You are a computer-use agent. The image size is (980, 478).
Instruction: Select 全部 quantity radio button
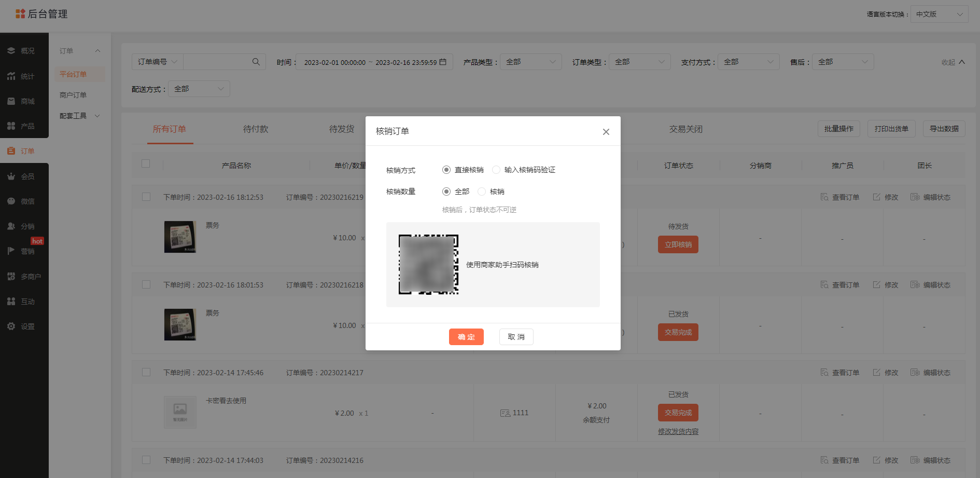click(446, 192)
